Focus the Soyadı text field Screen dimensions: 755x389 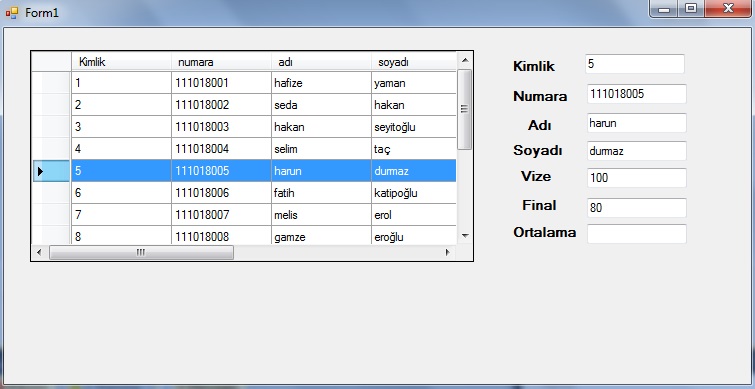[x=637, y=151]
